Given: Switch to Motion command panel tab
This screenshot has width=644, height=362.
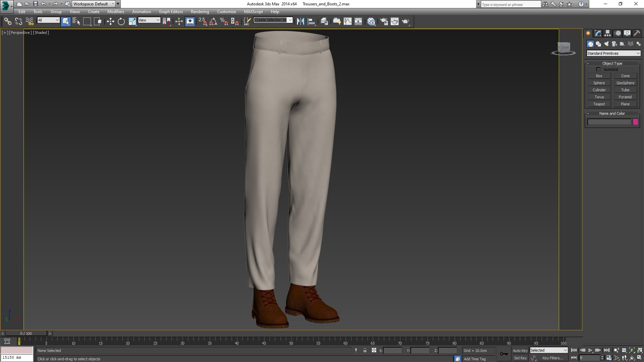Looking at the screenshot, I should tap(618, 33).
